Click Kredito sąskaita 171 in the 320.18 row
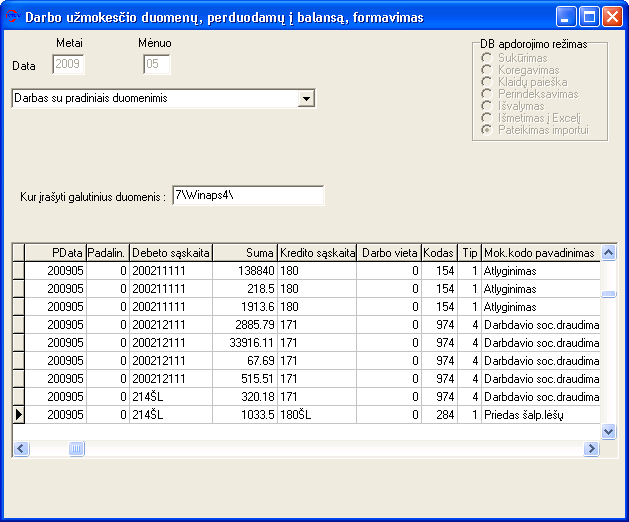The width and height of the screenshot is (629, 522). click(x=317, y=397)
